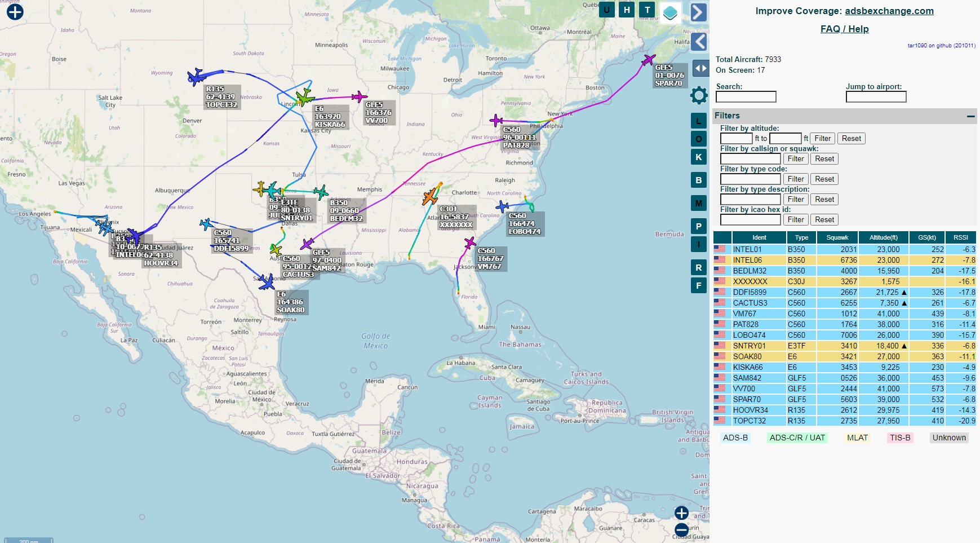
Task: Sort table by Squawk column
Action: [x=837, y=237]
